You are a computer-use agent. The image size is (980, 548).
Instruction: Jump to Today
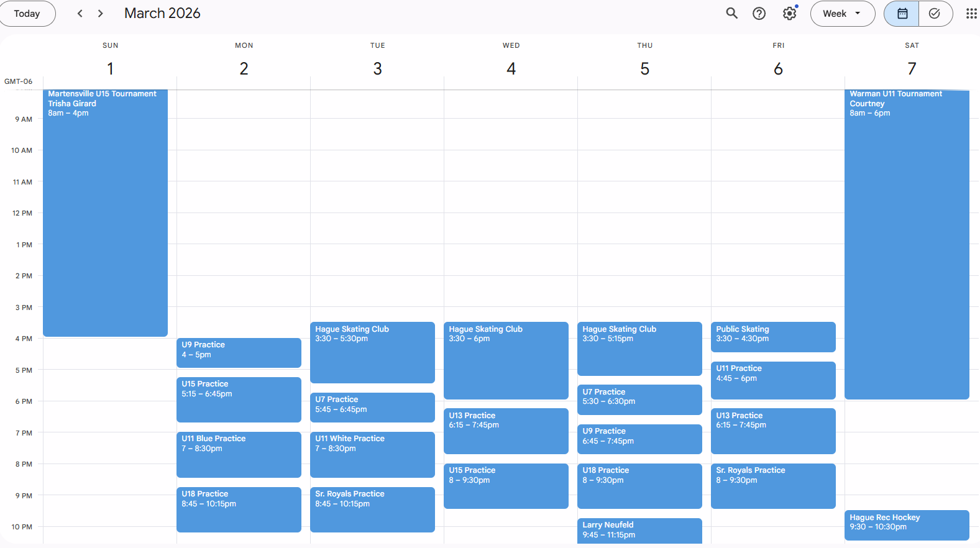[x=27, y=14]
